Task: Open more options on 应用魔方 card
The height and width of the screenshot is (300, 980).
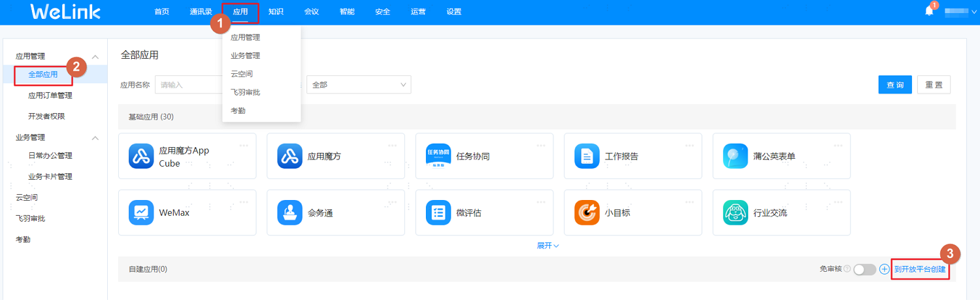Action: [x=393, y=145]
